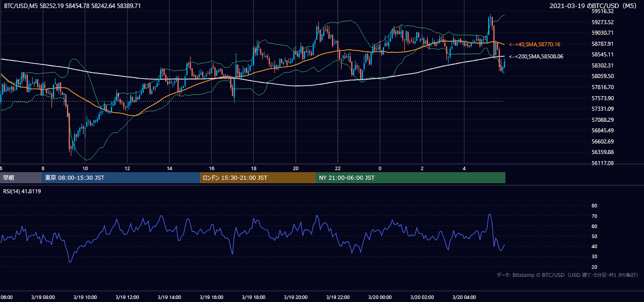Click RSI scale value 70

(x=594, y=216)
